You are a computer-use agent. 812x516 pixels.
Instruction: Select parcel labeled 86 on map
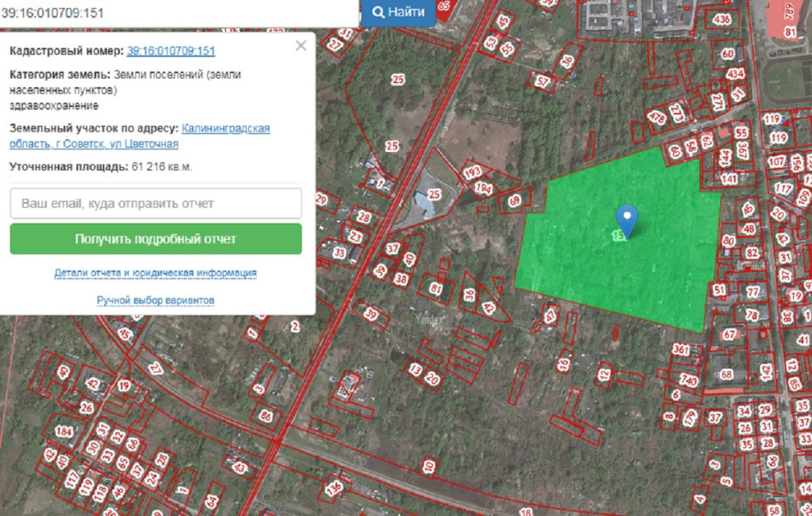point(266,415)
